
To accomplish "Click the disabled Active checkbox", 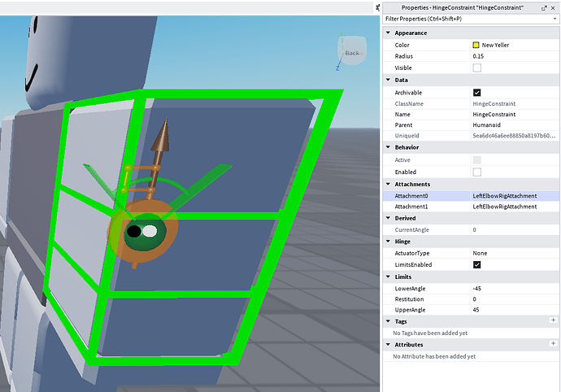I will 477,160.
